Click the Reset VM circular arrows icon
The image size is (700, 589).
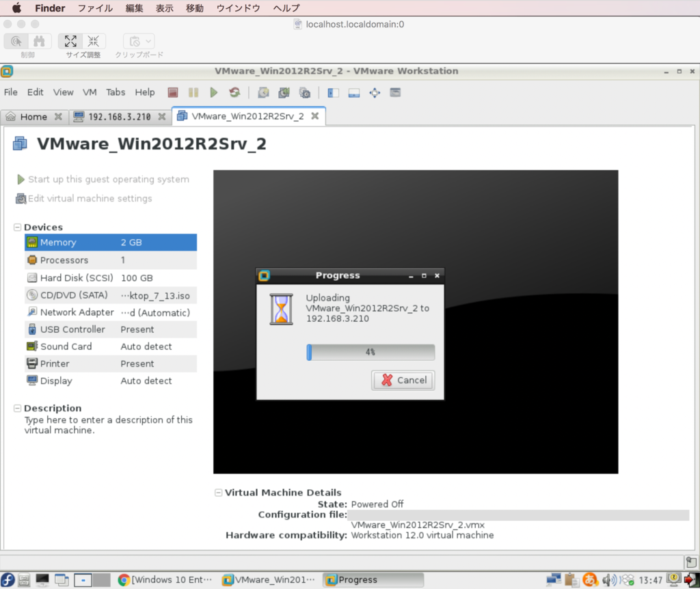[235, 92]
